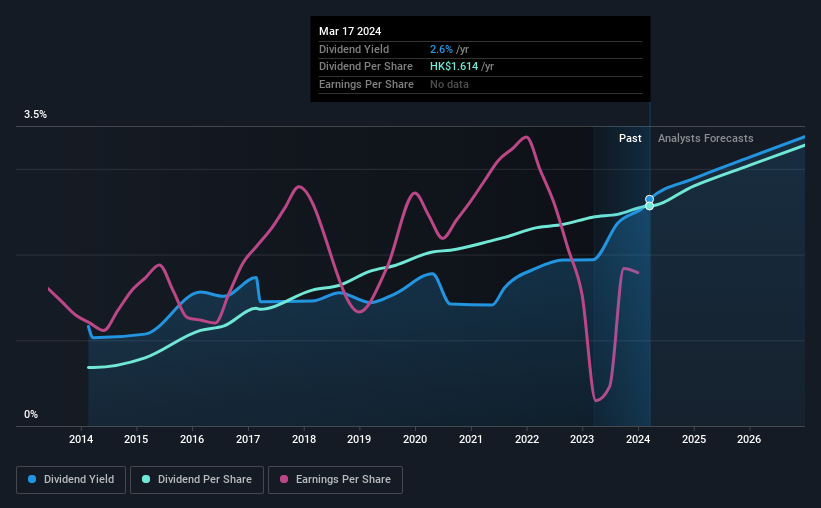The image size is (821, 508).
Task: Click the Earnings Per Share peak near 2022
Action: click(526, 137)
